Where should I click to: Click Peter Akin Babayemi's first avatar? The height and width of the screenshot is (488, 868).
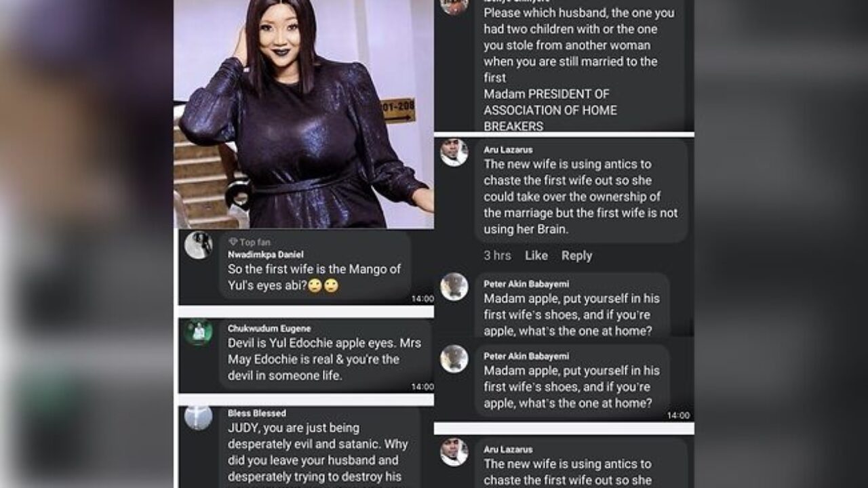(454, 287)
